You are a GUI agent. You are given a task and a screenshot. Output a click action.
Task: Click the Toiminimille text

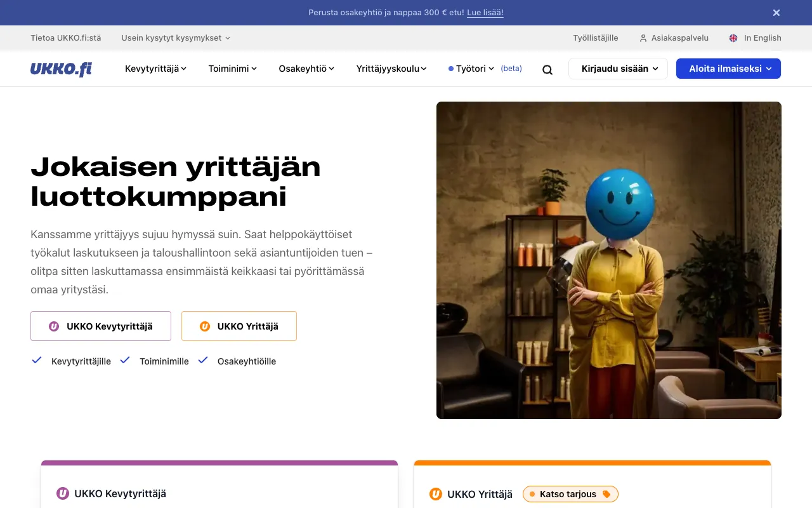point(164,361)
